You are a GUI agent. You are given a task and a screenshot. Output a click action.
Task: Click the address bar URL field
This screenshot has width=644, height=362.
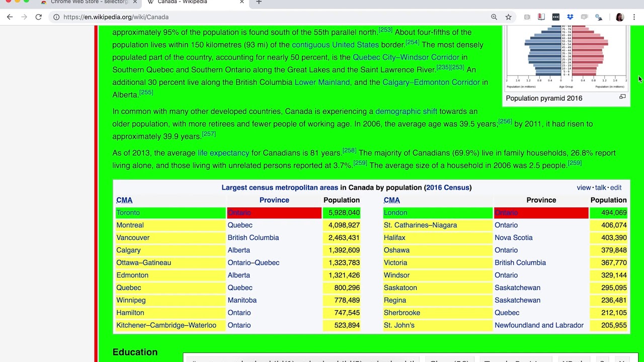272,17
